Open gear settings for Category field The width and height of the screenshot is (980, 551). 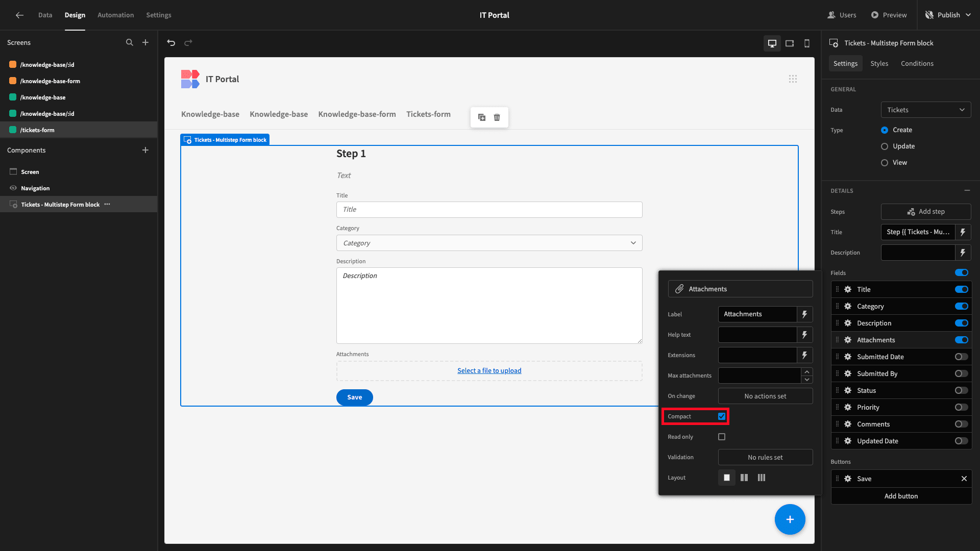[848, 306]
